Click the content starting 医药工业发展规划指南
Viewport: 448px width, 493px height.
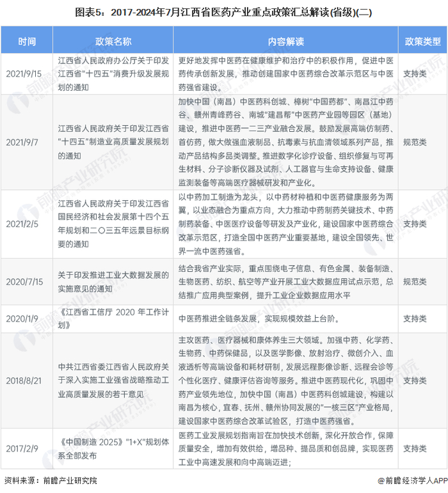285,449
